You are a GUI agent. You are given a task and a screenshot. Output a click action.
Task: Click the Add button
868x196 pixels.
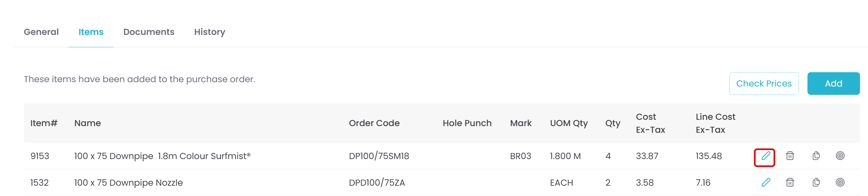[833, 83]
